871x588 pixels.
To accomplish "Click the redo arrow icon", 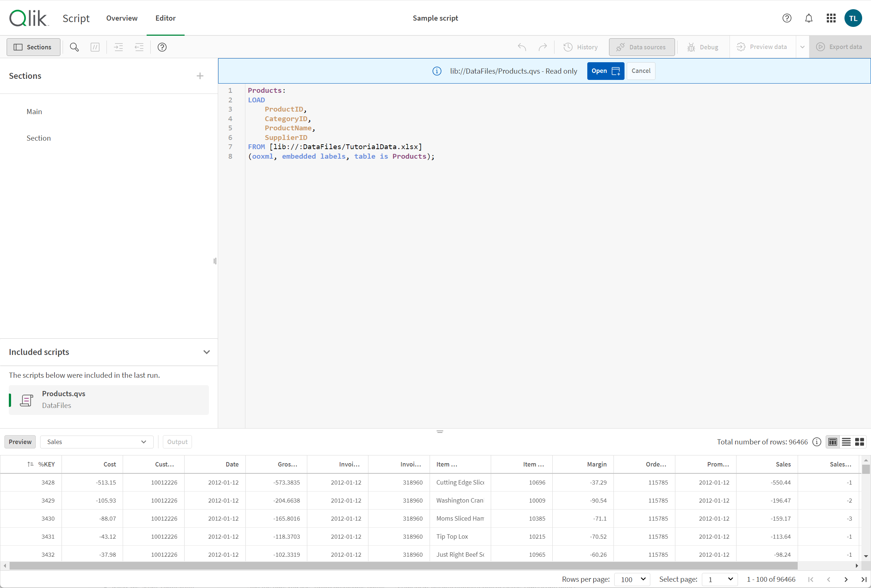I will (543, 47).
